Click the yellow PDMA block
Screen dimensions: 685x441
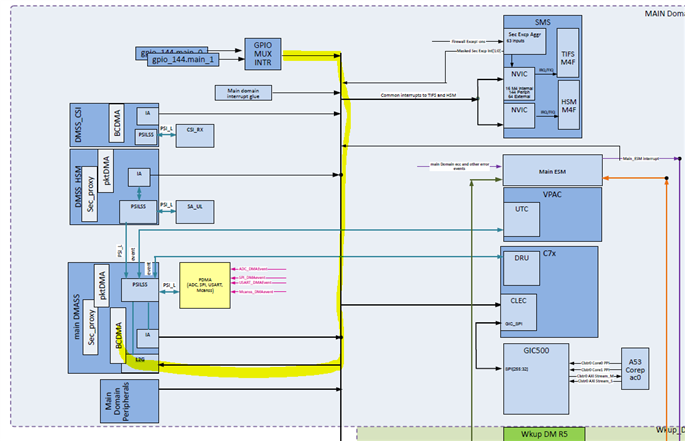(205, 285)
